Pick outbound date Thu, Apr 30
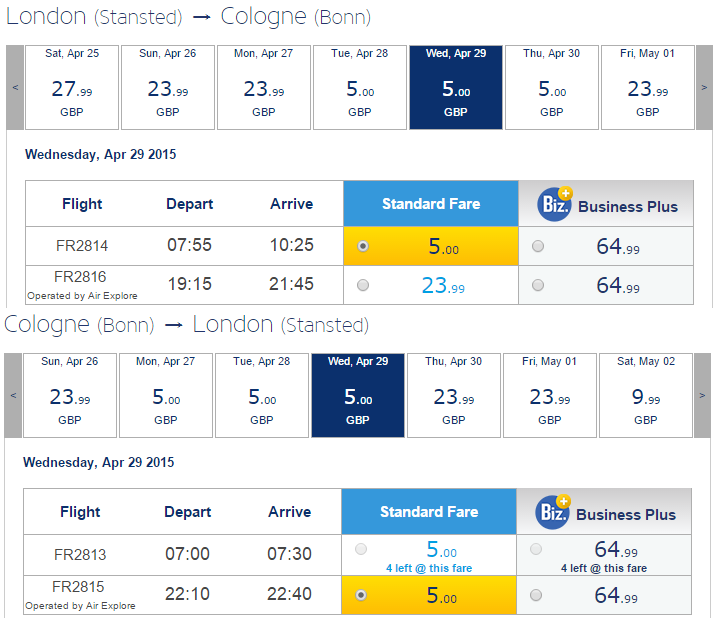This screenshot has width=716, height=627. pos(552,87)
